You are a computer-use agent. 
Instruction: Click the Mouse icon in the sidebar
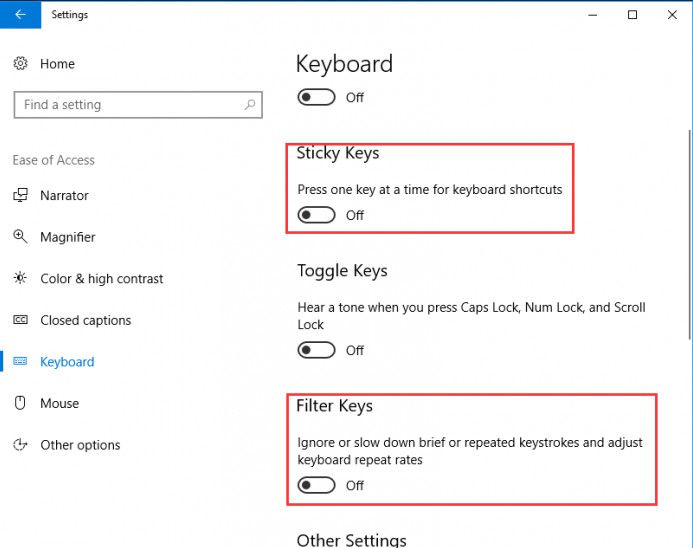click(x=20, y=403)
